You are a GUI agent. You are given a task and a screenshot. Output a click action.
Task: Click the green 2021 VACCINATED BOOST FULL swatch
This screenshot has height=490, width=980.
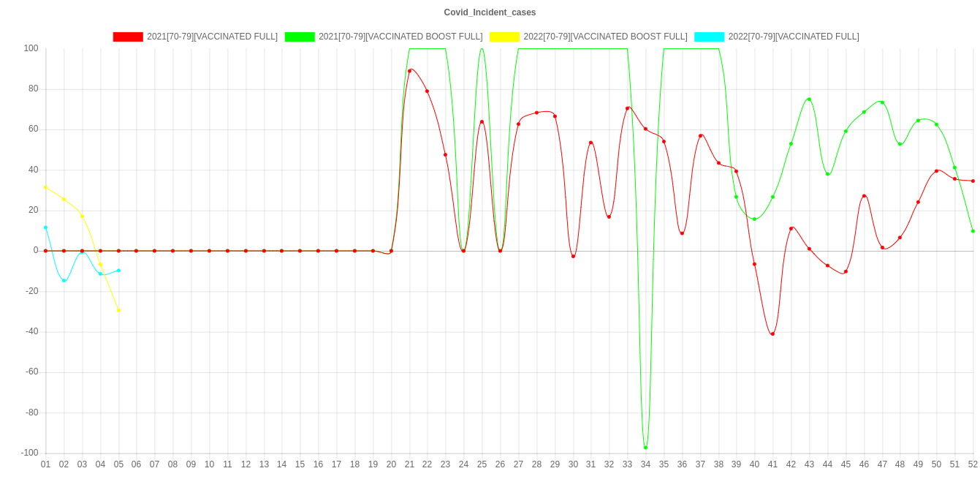click(x=299, y=37)
